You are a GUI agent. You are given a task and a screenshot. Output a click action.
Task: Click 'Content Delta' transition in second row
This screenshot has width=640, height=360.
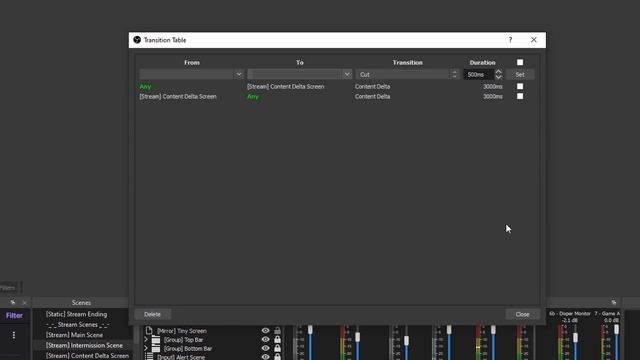pos(372,97)
